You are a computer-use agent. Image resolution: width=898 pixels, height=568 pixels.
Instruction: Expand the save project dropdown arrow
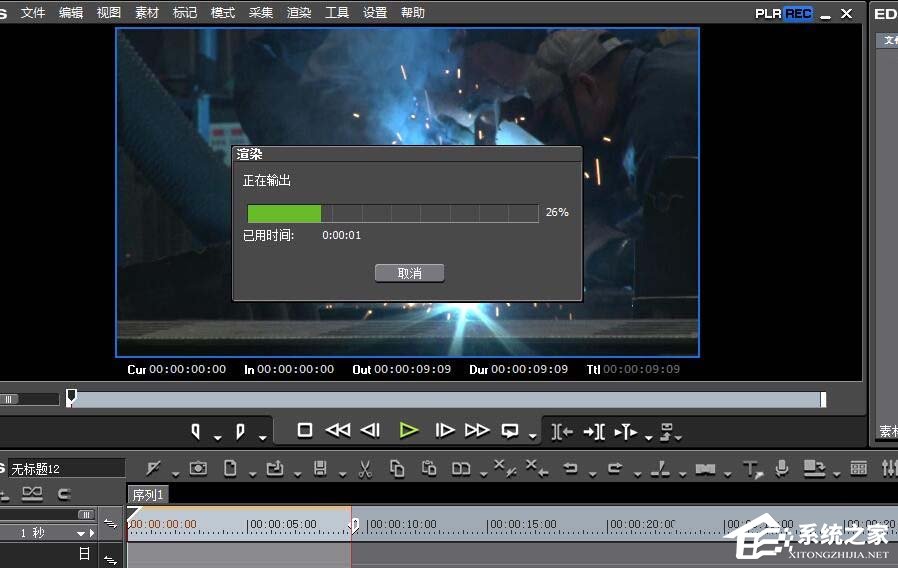[x=341, y=474]
